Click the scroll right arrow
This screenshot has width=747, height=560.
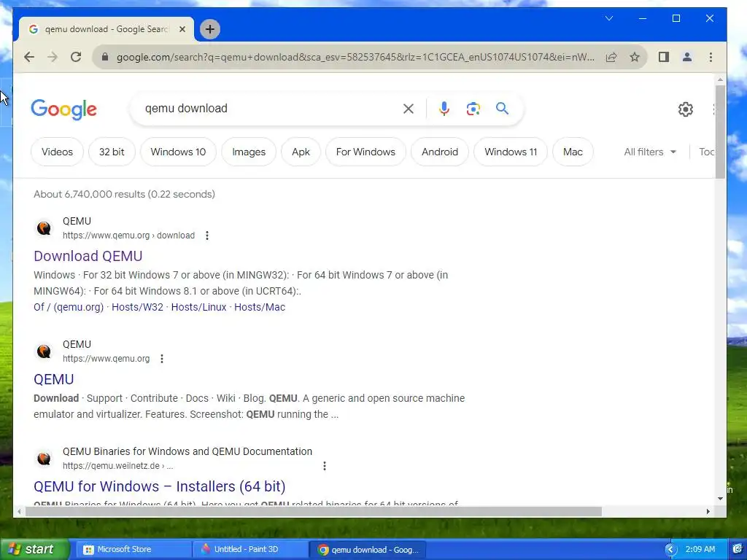[708, 511]
